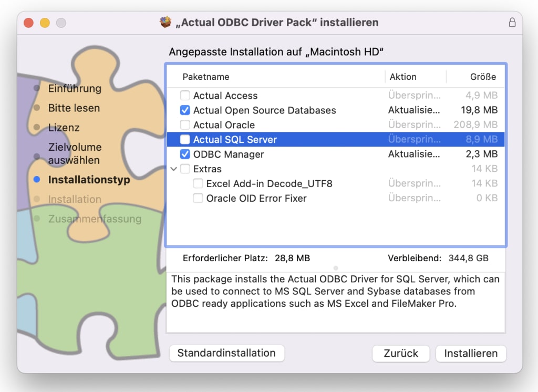Start install with Installieren button
Screen dimensions: 538x392
(x=471, y=354)
